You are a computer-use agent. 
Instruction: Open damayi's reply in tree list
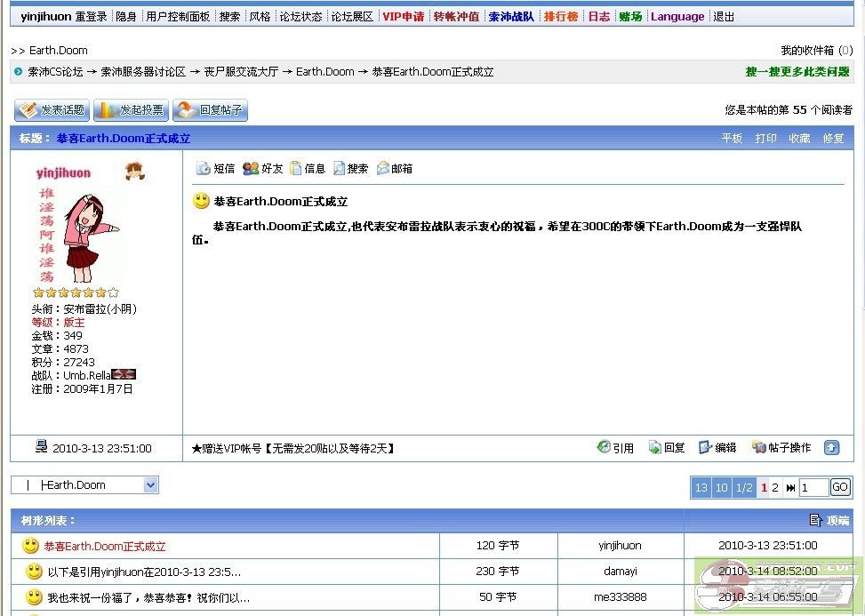[144, 572]
